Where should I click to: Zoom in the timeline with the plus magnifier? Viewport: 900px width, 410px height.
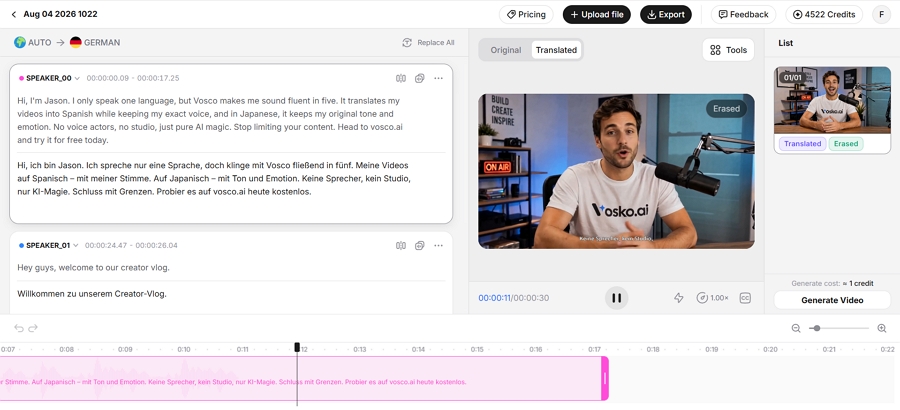[x=882, y=328]
